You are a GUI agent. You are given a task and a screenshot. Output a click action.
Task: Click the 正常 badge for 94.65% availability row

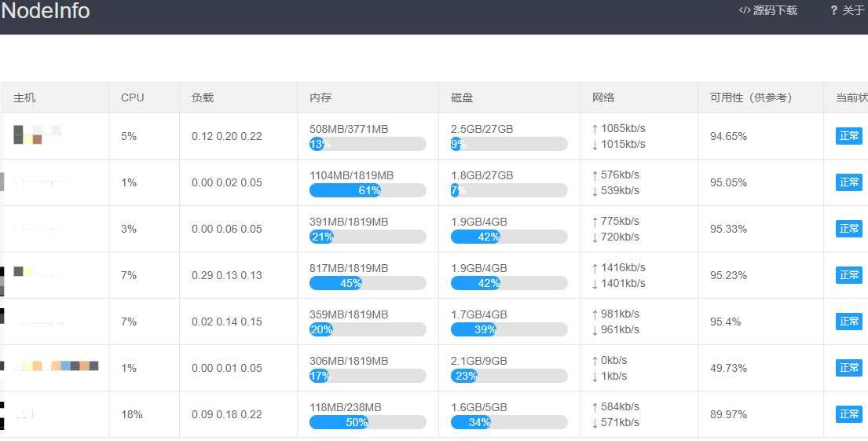point(849,136)
